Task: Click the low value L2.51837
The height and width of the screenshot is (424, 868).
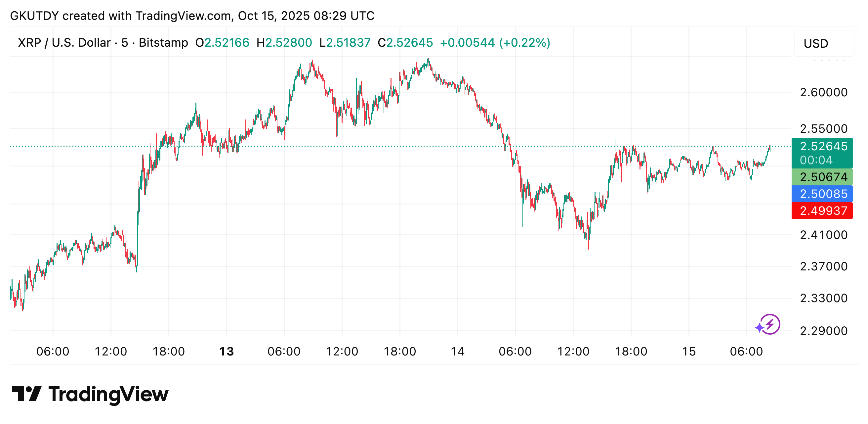Action: coord(345,43)
